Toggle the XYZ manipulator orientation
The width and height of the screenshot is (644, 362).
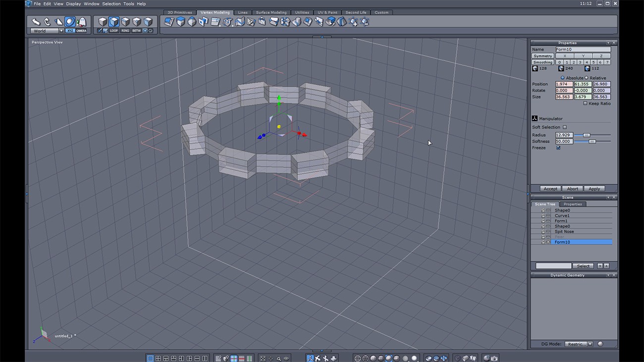tap(70, 31)
